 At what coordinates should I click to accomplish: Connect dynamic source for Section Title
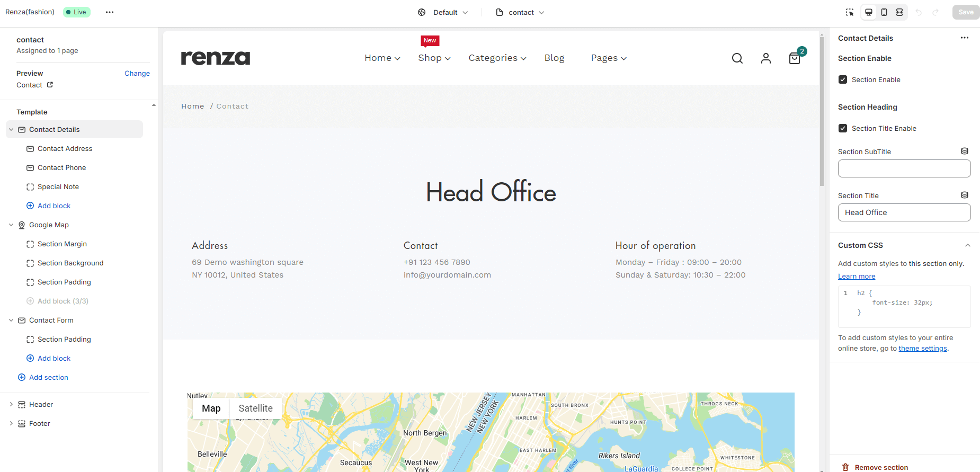(x=965, y=195)
